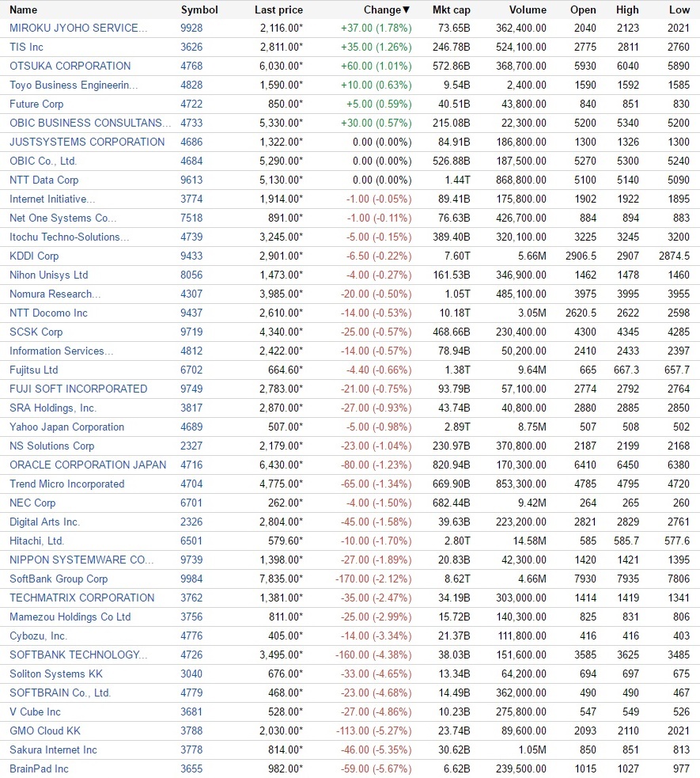The height and width of the screenshot is (778, 700).
Task: Click symbol 9984 for SoftBank Group
Action: (x=191, y=579)
